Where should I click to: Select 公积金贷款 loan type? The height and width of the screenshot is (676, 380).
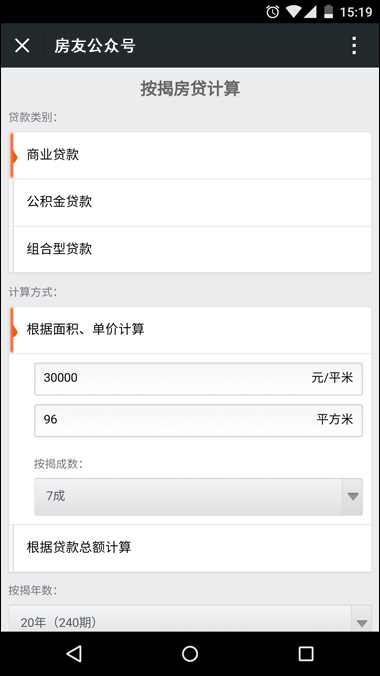[x=190, y=202]
